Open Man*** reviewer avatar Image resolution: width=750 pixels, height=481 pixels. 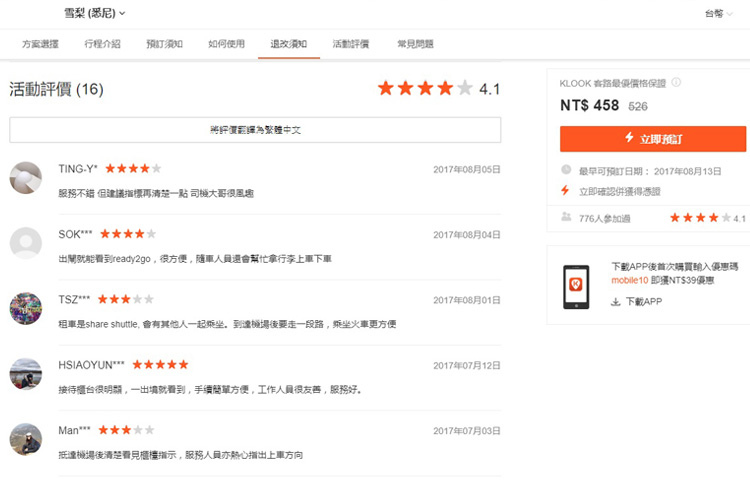click(26, 439)
